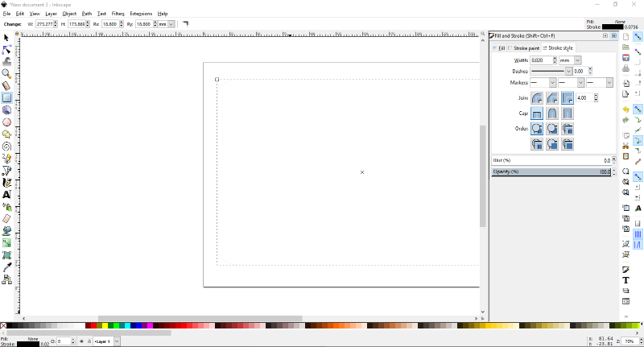The width and height of the screenshot is (644, 347).
Task: Increase the stroke Width value
Action: click(555, 58)
